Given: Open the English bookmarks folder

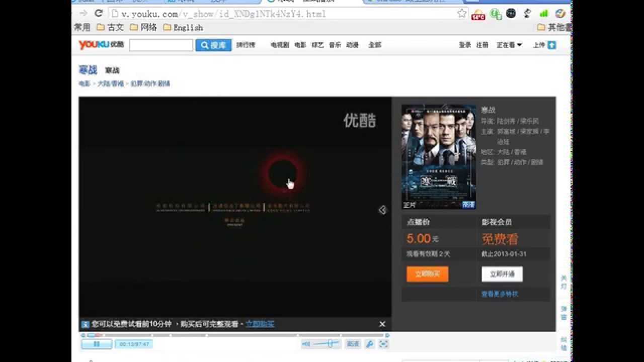Looking at the screenshot, I should click(183, 27).
